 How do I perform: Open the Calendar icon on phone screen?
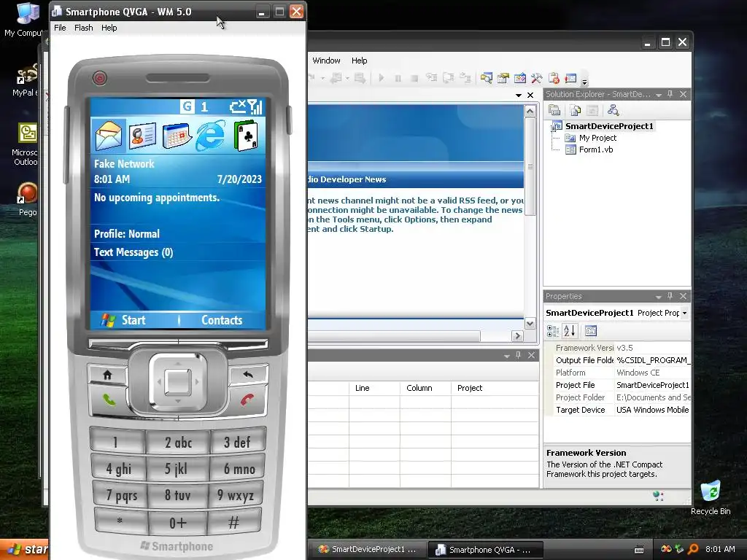coord(177,136)
